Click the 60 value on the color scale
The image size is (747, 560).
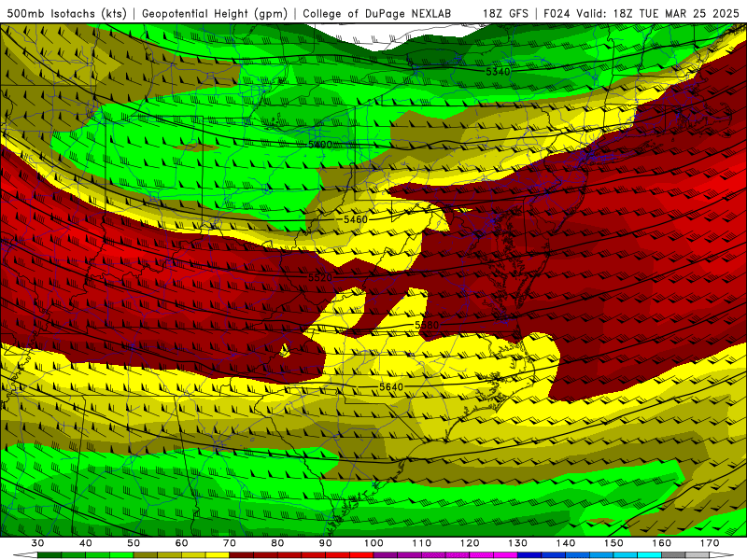pos(181,543)
